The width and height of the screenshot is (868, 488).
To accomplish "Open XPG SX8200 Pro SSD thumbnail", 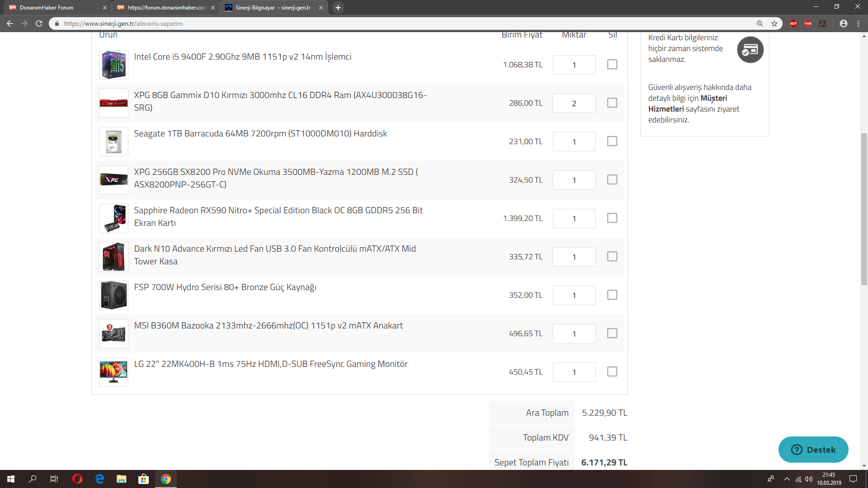I will 113,180.
